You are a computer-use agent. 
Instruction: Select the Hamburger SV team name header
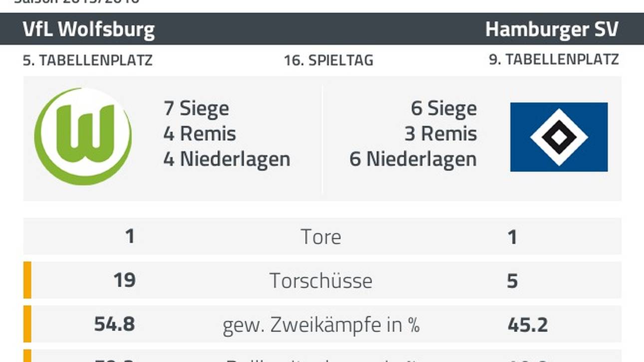click(x=552, y=29)
